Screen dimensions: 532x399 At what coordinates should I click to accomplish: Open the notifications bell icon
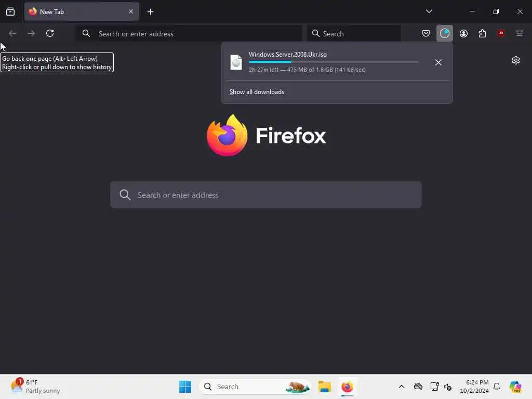pos(497,387)
